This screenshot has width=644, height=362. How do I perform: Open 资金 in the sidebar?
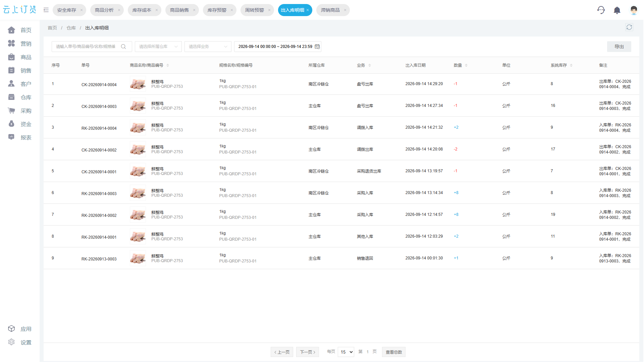(x=20, y=124)
